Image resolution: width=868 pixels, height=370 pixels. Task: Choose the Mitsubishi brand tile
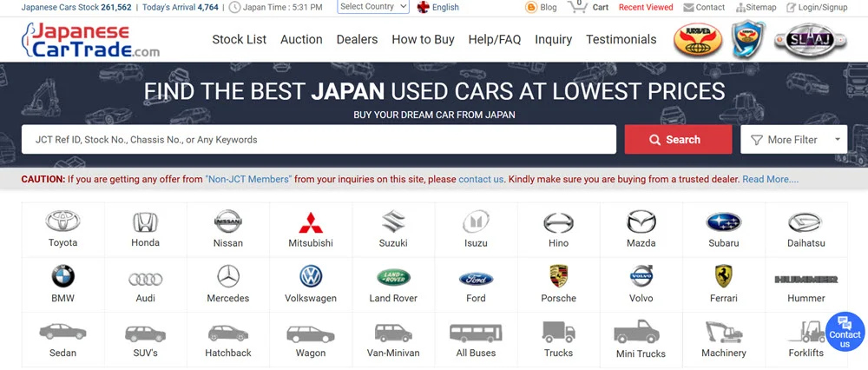click(x=311, y=222)
